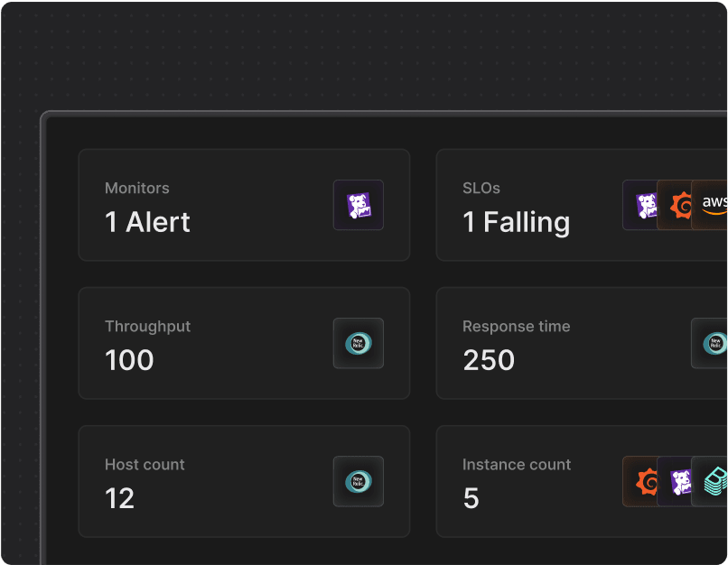
Task: Select the Instance count label
Action: tap(517, 464)
